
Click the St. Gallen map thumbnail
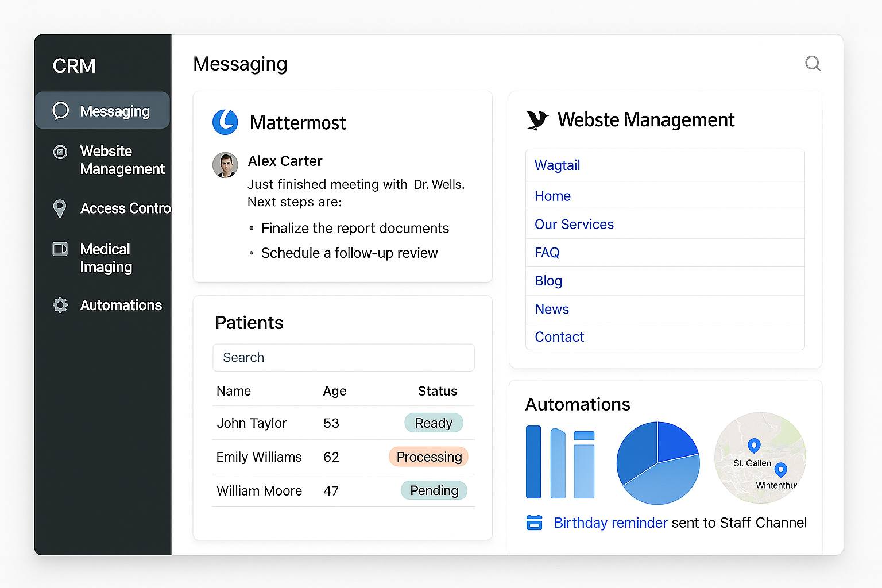760,458
